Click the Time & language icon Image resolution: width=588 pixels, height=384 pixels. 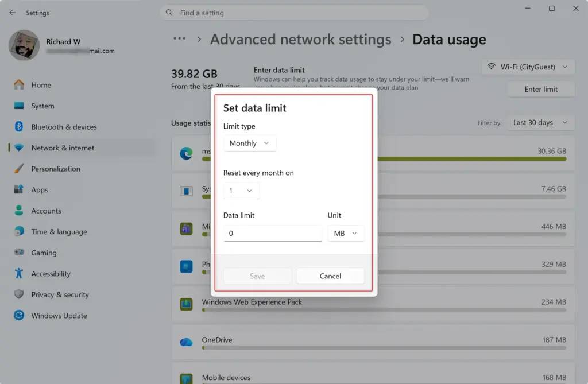point(19,231)
